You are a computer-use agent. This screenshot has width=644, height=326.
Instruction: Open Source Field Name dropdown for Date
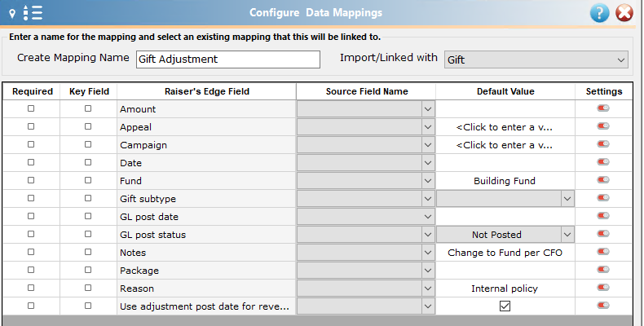pos(365,163)
